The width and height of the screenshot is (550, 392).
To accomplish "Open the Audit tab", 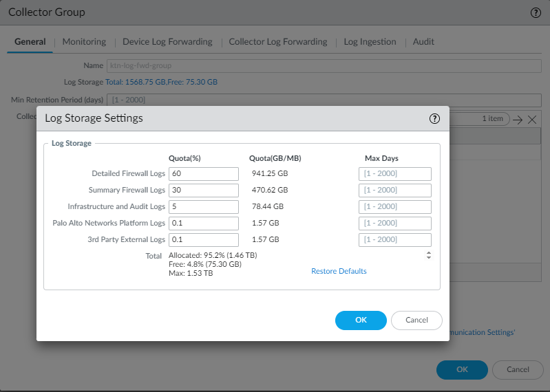I will (423, 41).
